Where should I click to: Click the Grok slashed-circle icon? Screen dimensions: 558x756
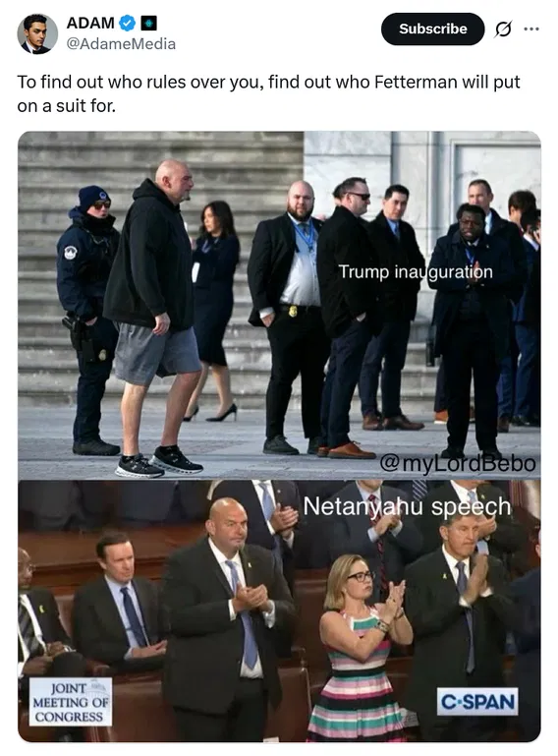(503, 29)
